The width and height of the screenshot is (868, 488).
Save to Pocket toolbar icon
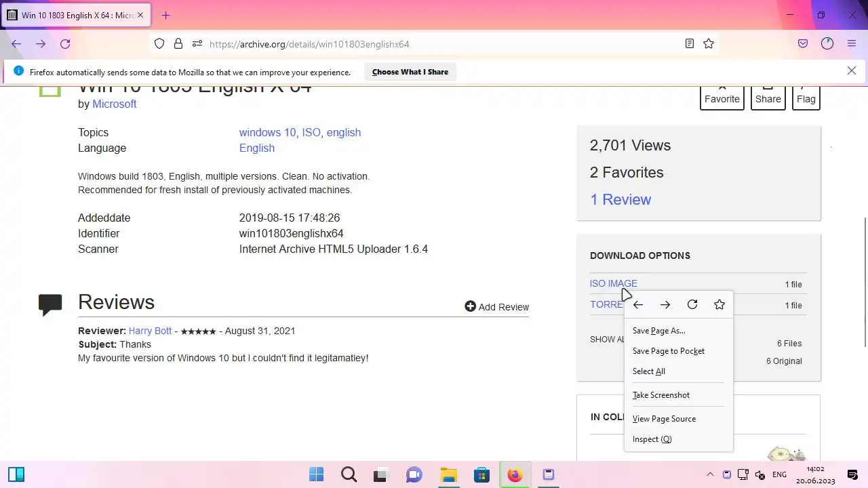point(803,44)
